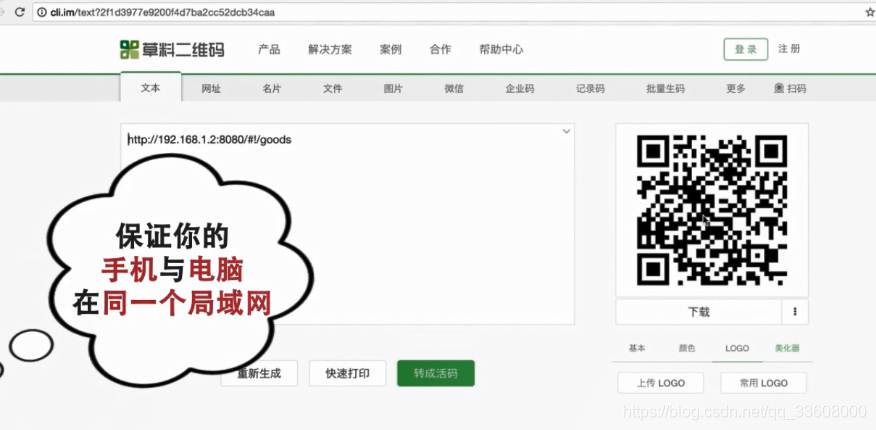This screenshot has width=876, height=430.
Task: Select the 颜色 settings tab
Action: pos(687,348)
